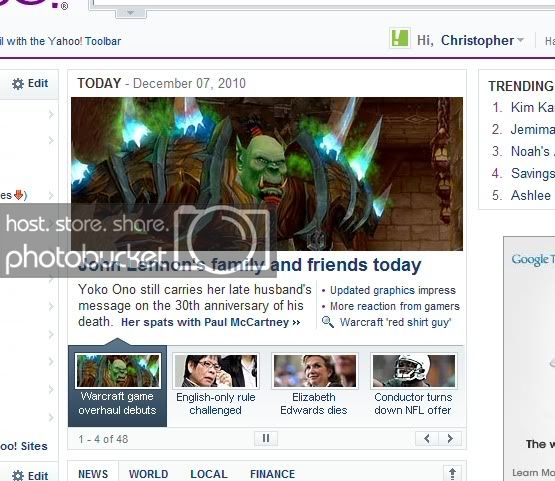Screen dimensions: 555x481
Task: Open the Christopher account dropdown arrow
Action: (520, 40)
